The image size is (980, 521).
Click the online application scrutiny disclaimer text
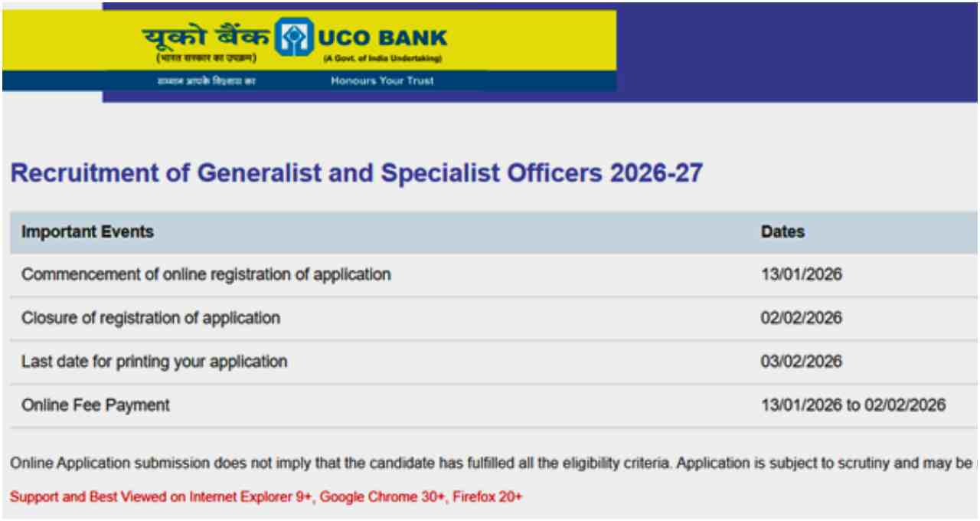coord(490,463)
